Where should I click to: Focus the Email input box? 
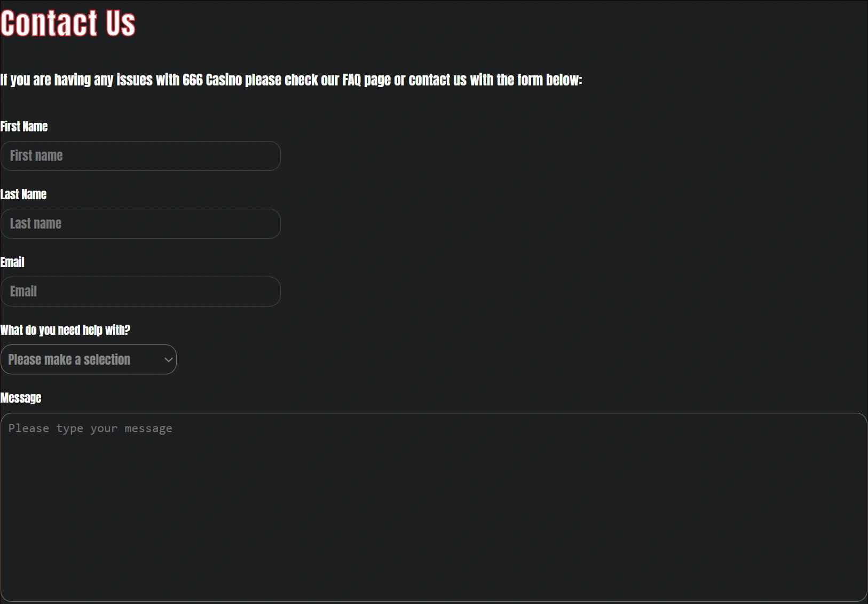click(x=140, y=292)
